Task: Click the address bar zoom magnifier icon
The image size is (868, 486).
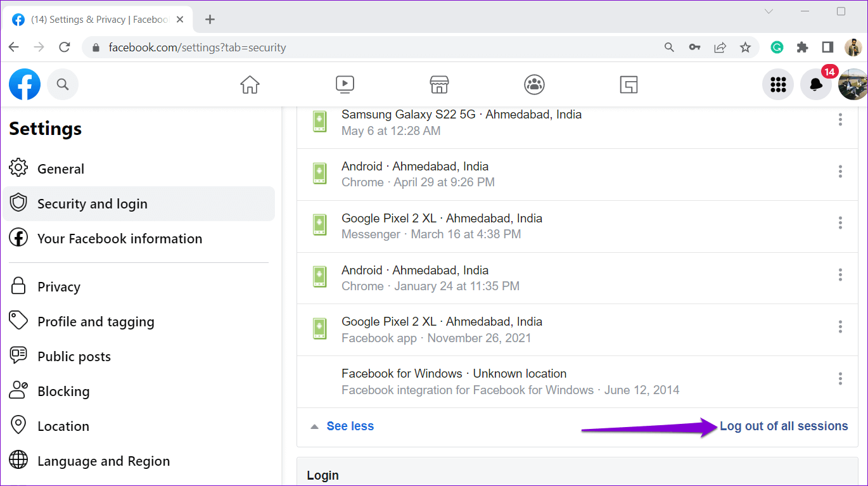Action: click(x=669, y=47)
